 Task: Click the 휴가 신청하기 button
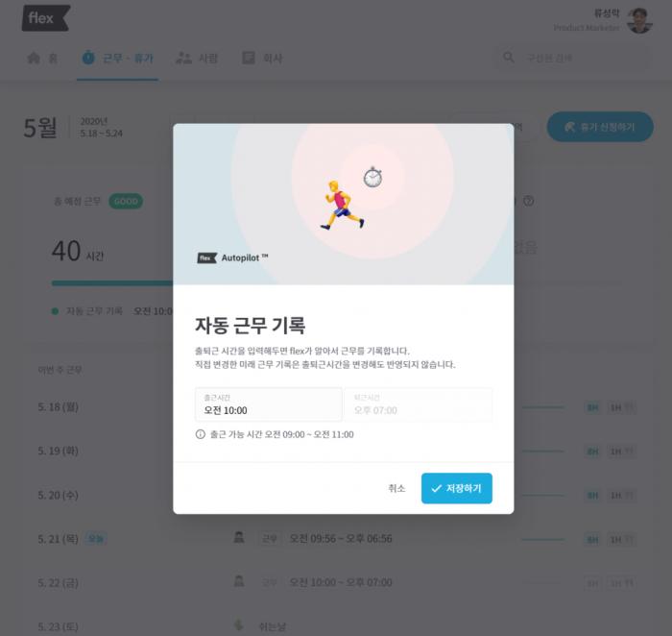600,127
